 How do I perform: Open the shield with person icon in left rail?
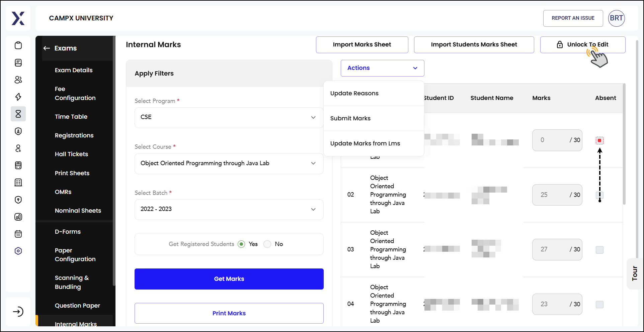18,131
